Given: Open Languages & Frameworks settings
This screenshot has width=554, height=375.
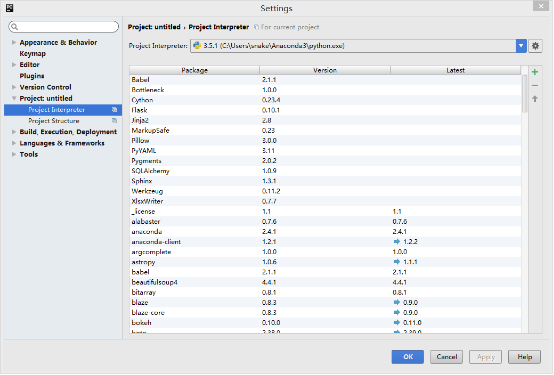Looking at the screenshot, I should coord(62,143).
